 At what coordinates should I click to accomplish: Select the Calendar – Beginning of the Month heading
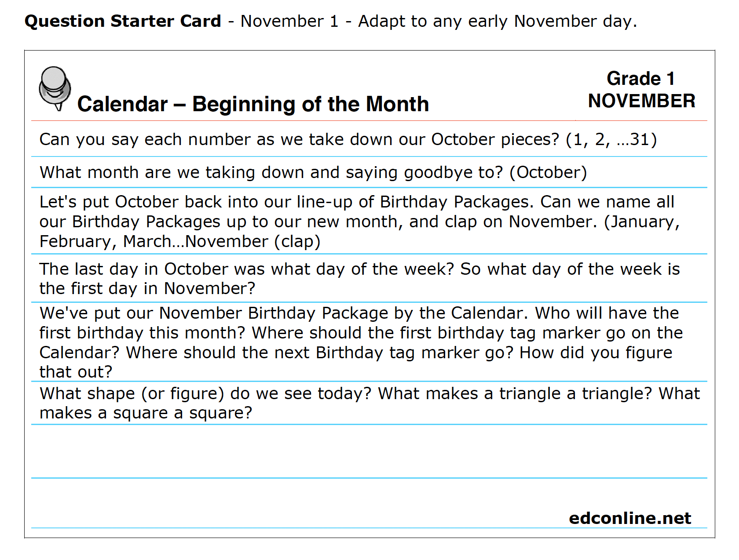tap(253, 104)
